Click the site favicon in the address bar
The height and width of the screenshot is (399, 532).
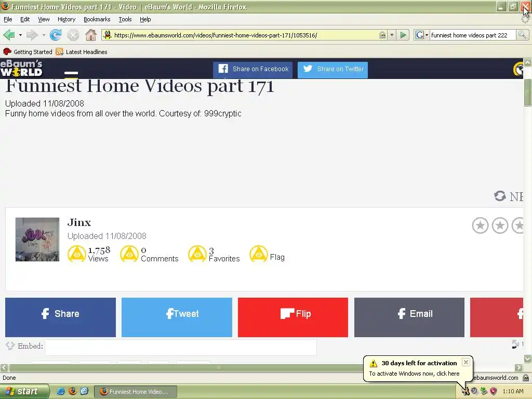108,35
